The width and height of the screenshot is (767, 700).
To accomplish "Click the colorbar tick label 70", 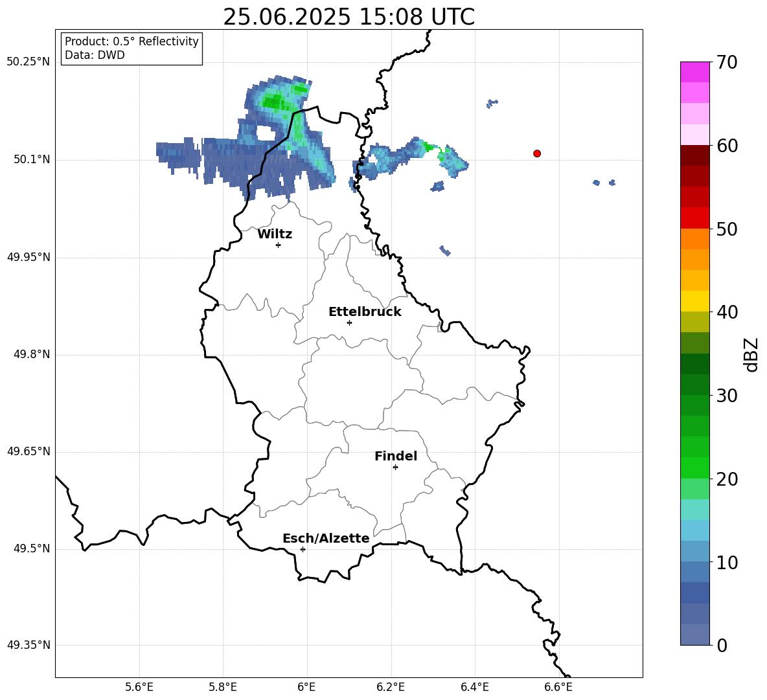I will pyautogui.click(x=727, y=62).
